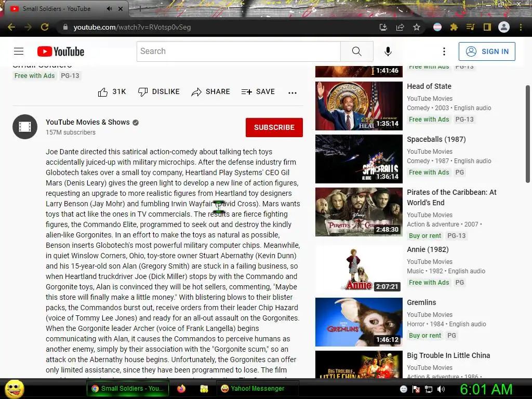The image size is (532, 399).
Task: Click the round messenger icon in system tray
Action: click(403, 389)
